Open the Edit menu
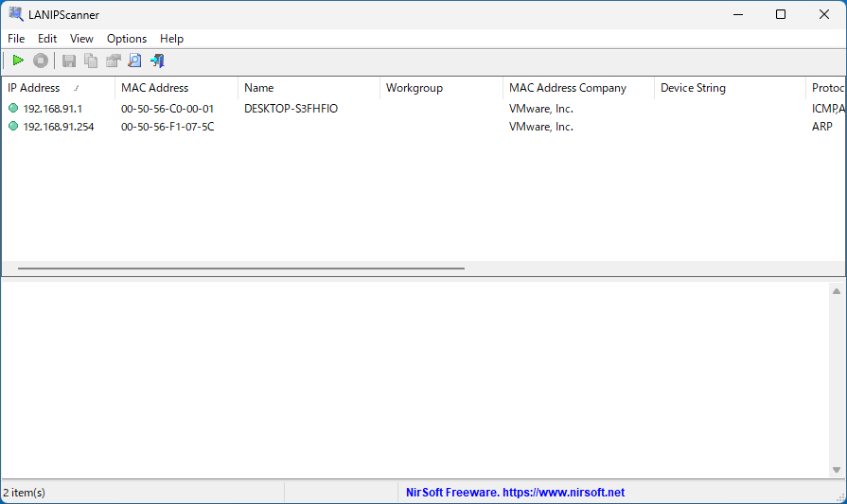The image size is (847, 504). [x=47, y=39]
